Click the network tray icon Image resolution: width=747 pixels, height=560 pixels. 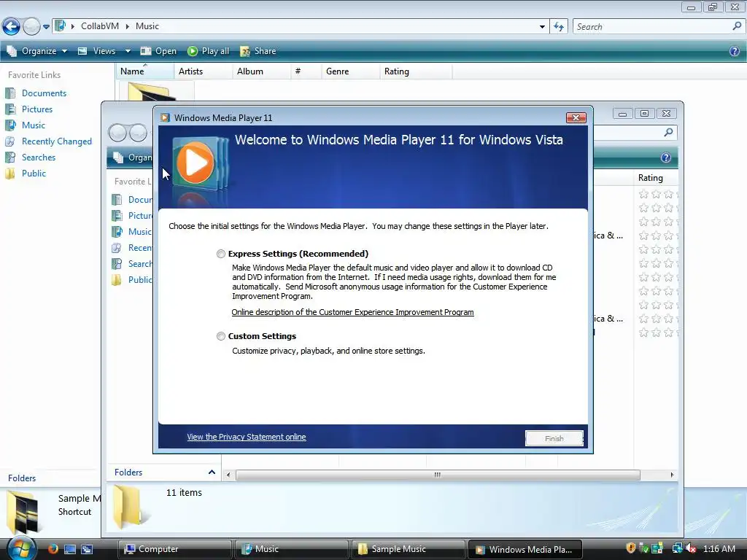click(678, 548)
